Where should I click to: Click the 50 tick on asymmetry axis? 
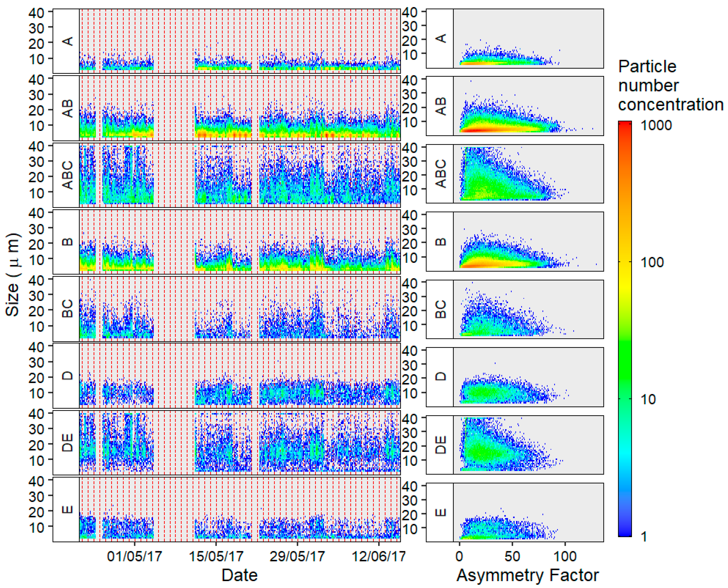(512, 556)
